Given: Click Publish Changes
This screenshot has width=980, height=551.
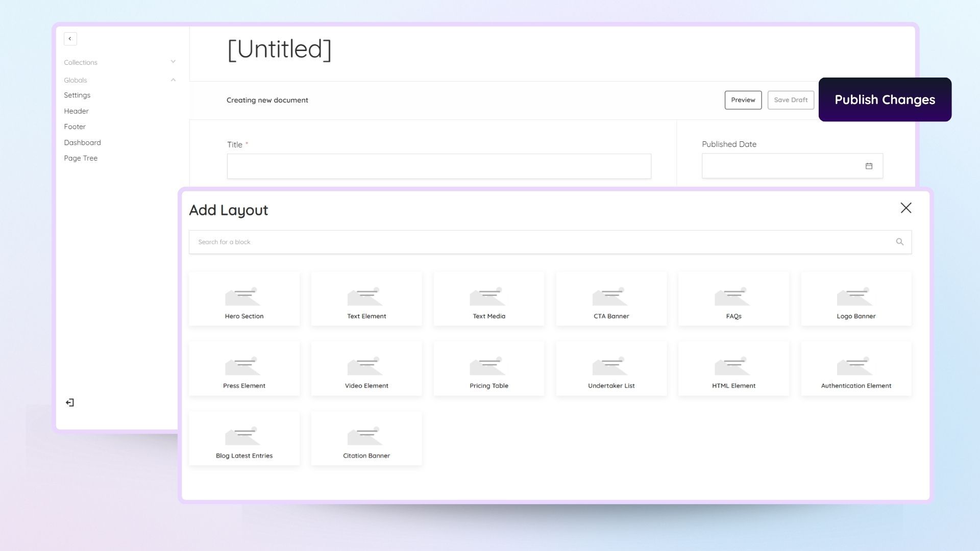Looking at the screenshot, I should [885, 99].
